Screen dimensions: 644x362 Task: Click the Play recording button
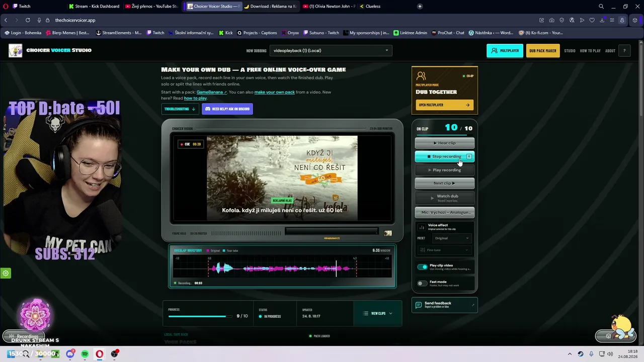[x=445, y=170]
